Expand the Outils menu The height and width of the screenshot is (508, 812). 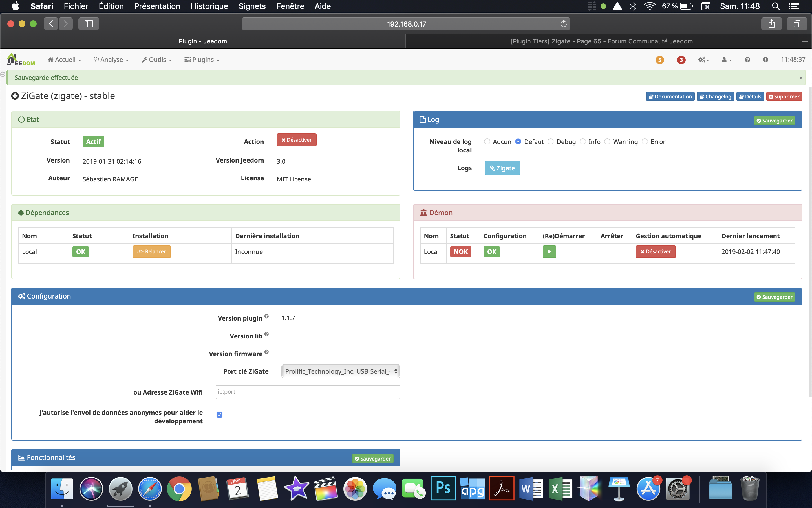tap(157, 60)
